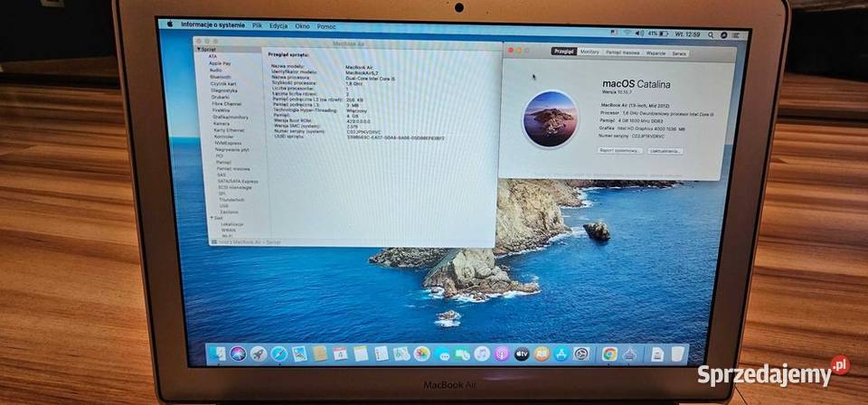Select Pamięć masowa in sidebar list

tap(233, 168)
